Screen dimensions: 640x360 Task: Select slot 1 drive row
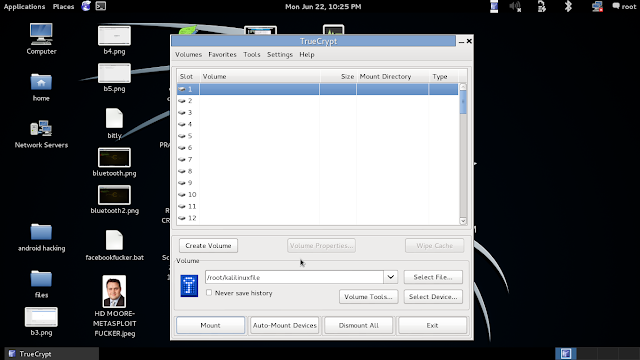(318, 89)
